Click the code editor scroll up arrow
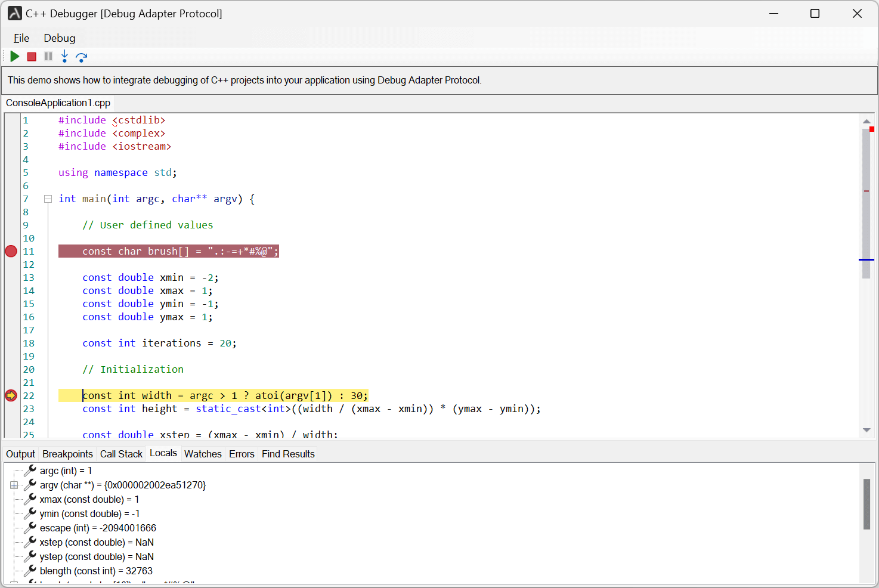 tap(866, 121)
